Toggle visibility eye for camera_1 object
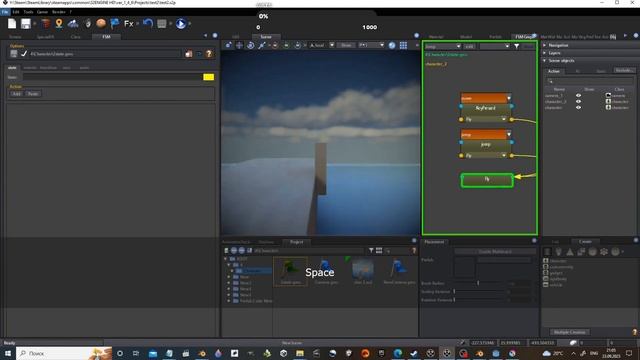The height and width of the screenshot is (360, 640). click(578, 95)
